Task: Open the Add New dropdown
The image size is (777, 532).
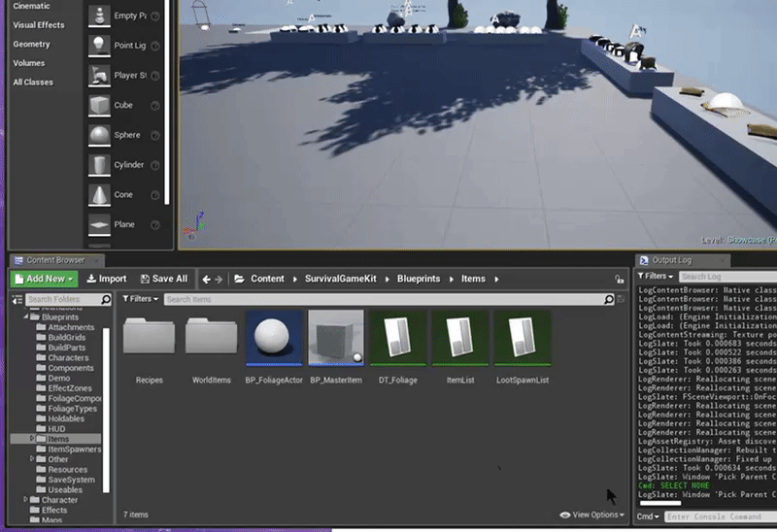Action: (x=44, y=279)
